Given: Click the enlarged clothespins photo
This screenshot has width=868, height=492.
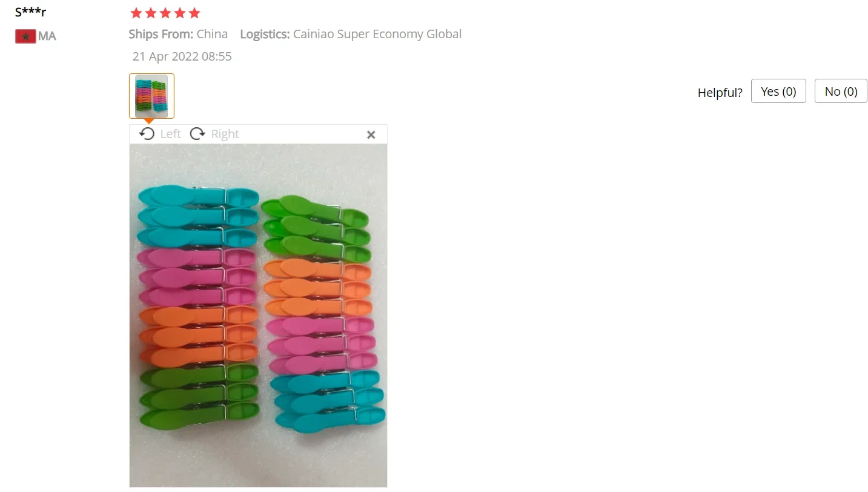Looking at the screenshot, I should (x=258, y=315).
